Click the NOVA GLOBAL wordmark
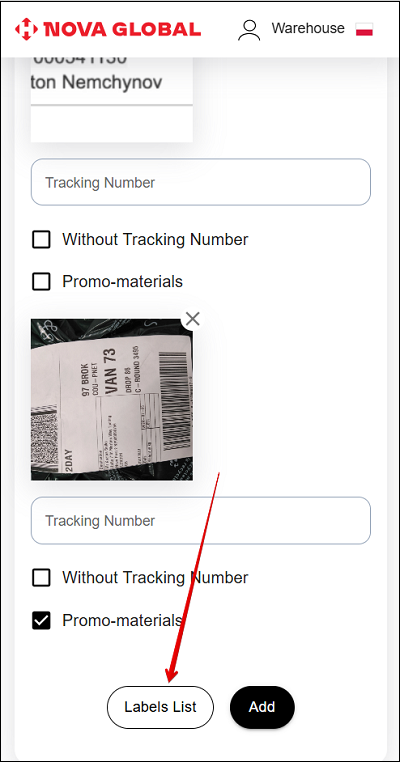The width and height of the screenshot is (400, 762). pos(122,29)
